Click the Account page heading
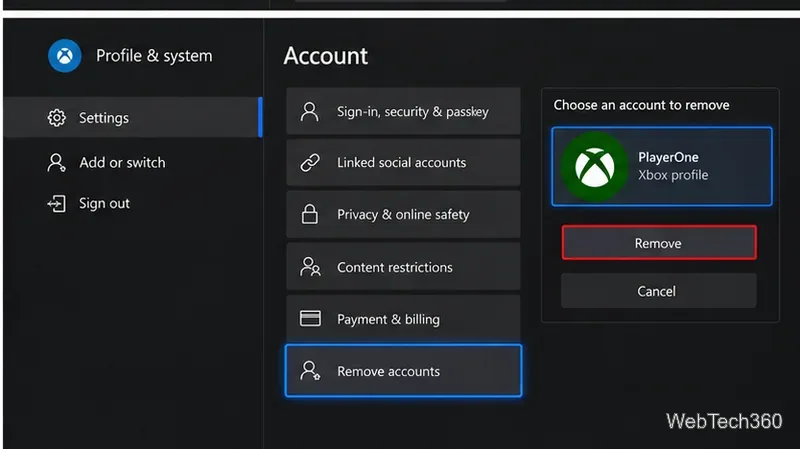This screenshot has width=800, height=449. click(x=326, y=56)
